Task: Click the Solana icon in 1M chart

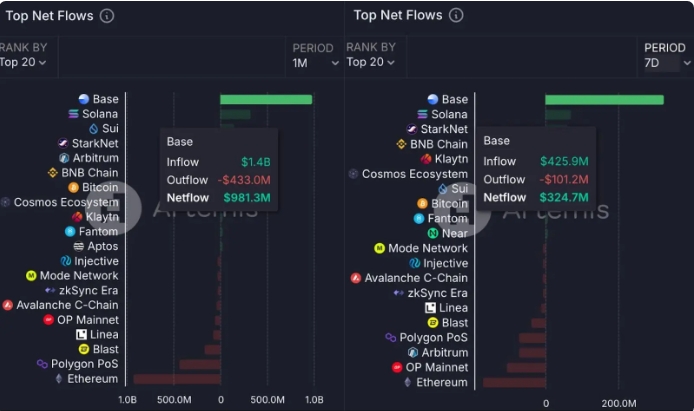Action: 73,114
